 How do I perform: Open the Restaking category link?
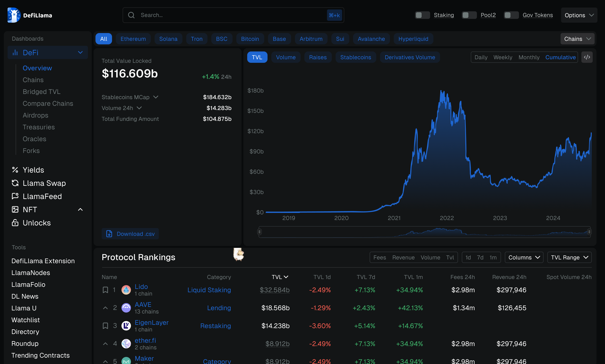coord(215,326)
